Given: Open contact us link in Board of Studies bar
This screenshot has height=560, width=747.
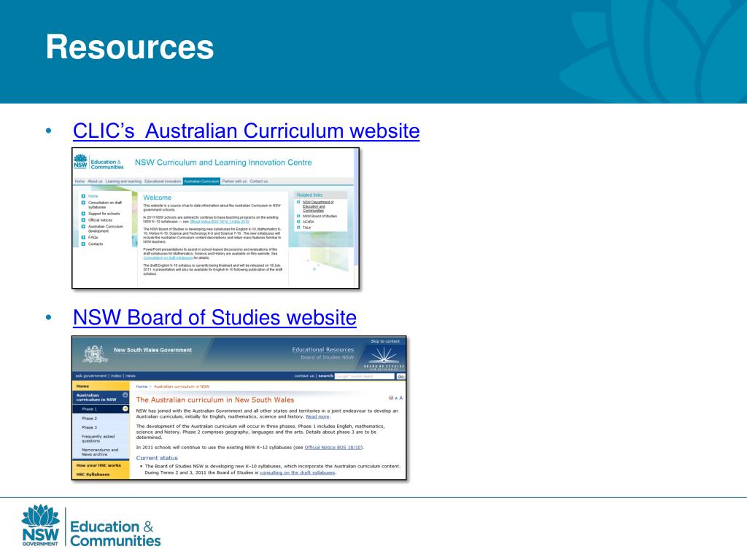Looking at the screenshot, I should 304,376.
